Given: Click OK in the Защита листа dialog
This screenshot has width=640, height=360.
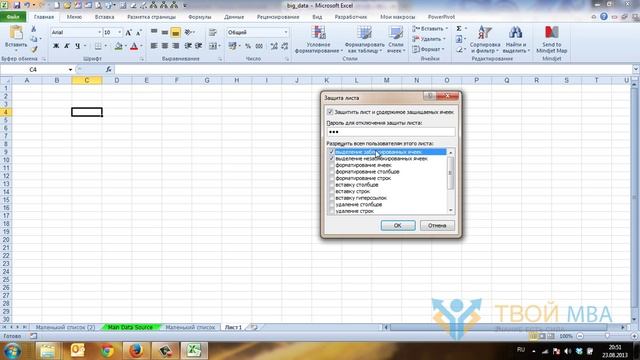Looking at the screenshot, I should coord(398,225).
